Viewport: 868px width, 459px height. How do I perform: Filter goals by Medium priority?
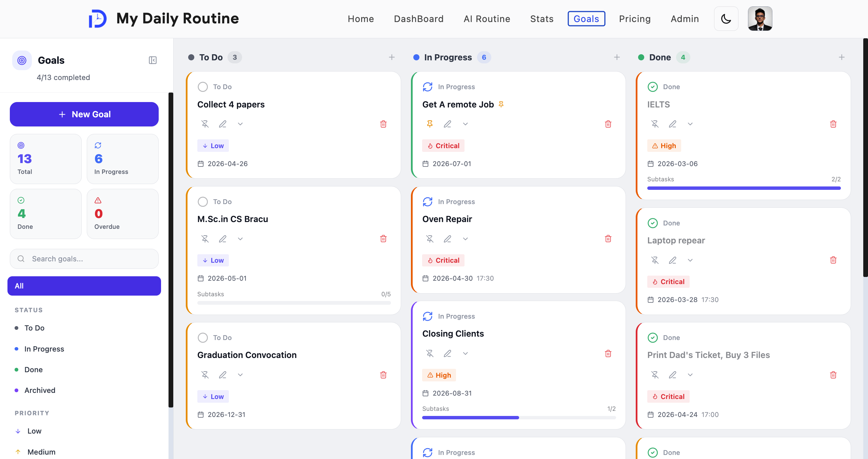point(84,452)
